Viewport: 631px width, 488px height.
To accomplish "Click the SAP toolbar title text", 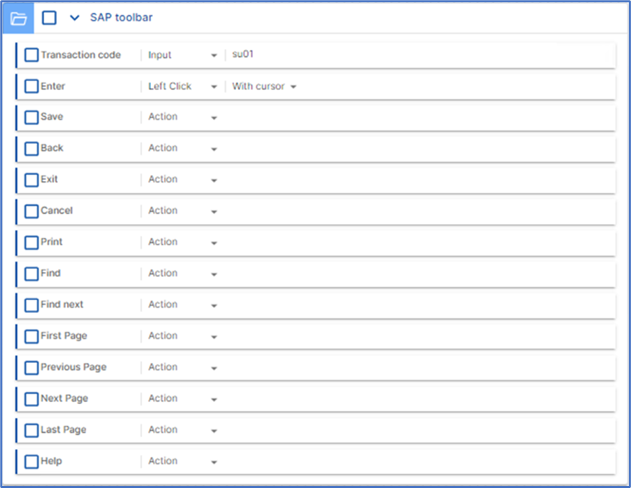I will [x=121, y=18].
